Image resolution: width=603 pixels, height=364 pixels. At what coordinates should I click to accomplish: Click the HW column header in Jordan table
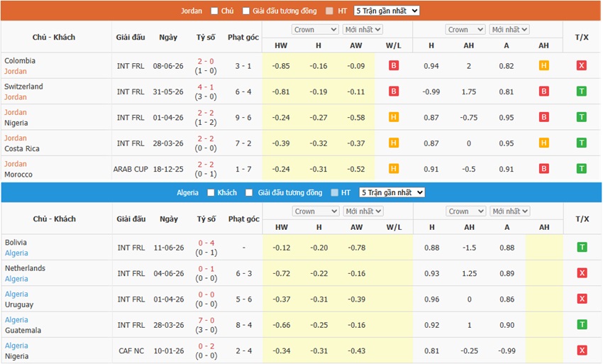[x=281, y=45]
